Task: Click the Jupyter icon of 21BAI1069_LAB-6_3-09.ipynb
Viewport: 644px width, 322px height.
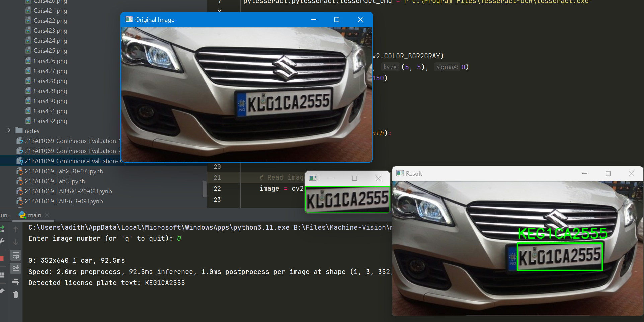Action: point(20,201)
